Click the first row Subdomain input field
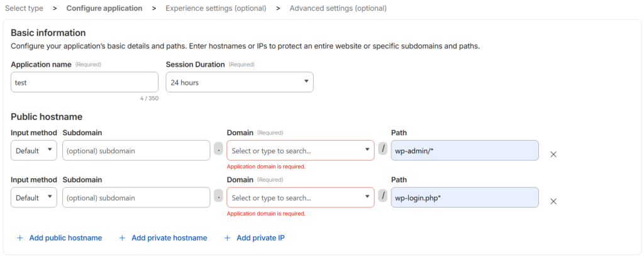Screen dimensions: 644x257 point(136,151)
